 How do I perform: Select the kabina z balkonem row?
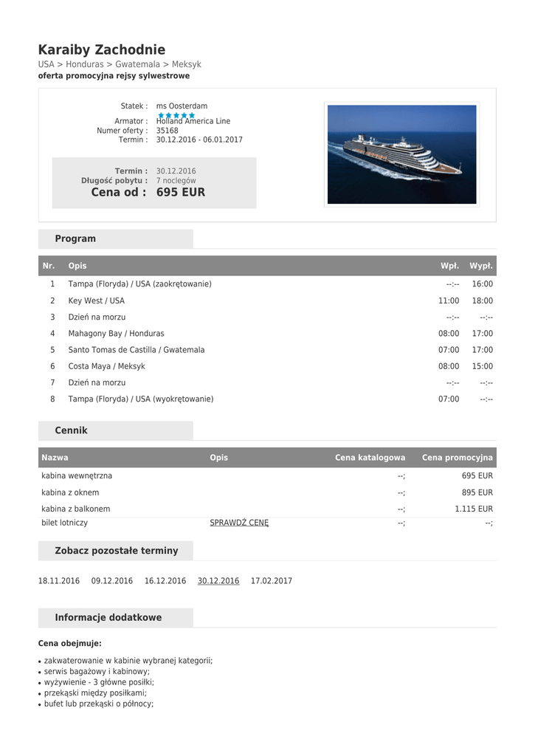tap(76, 509)
